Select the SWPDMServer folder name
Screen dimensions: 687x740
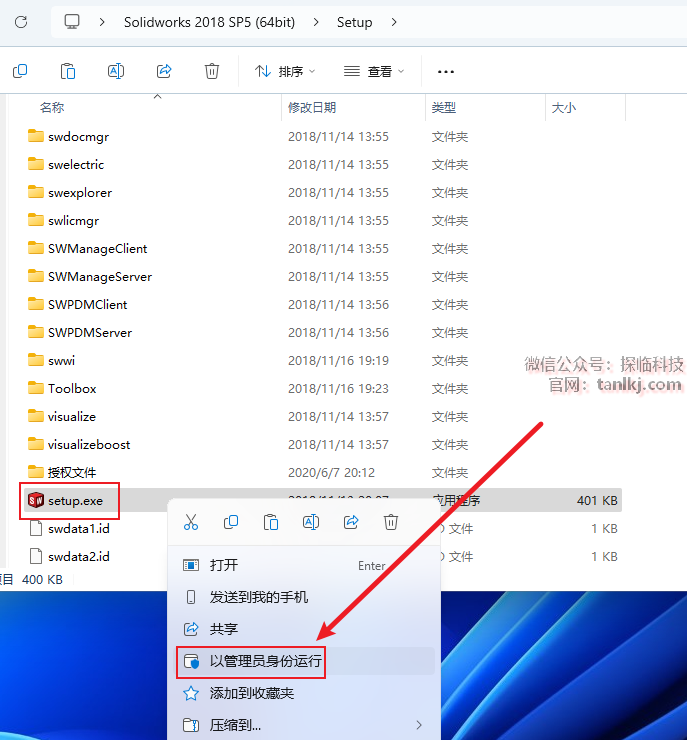[90, 333]
